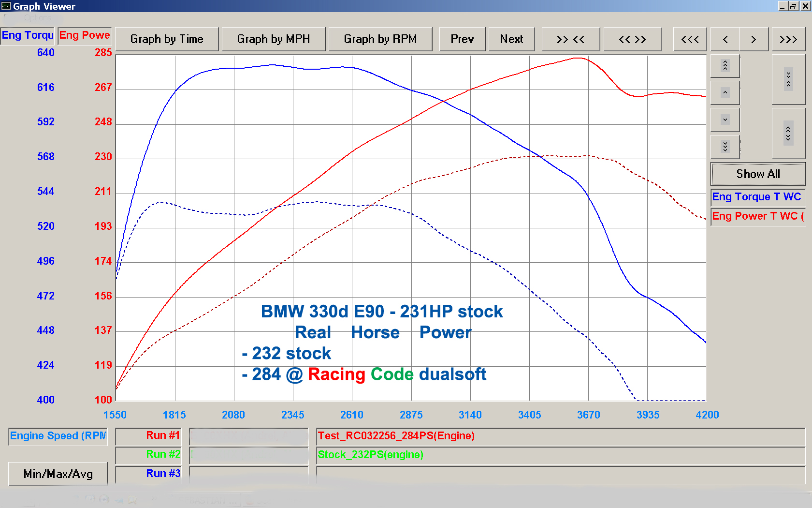Click the upper vertical compress arrows button
This screenshot has width=812, height=508.
tap(788, 79)
